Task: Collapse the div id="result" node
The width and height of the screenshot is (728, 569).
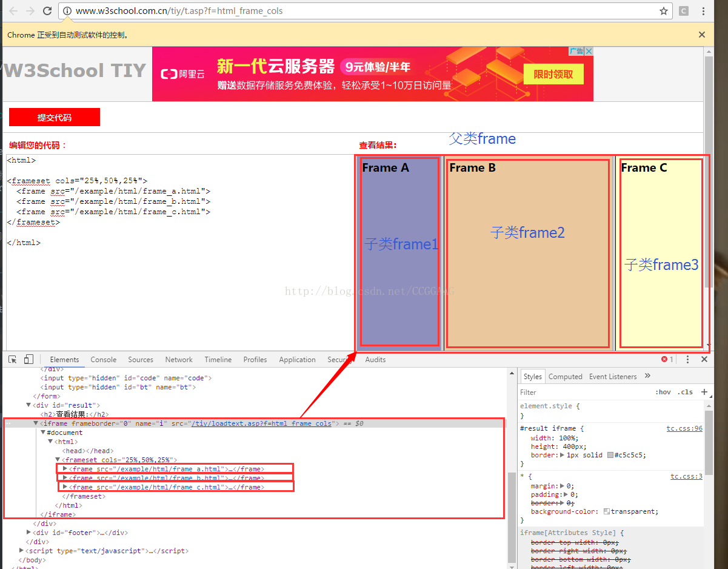Action: tap(28, 405)
